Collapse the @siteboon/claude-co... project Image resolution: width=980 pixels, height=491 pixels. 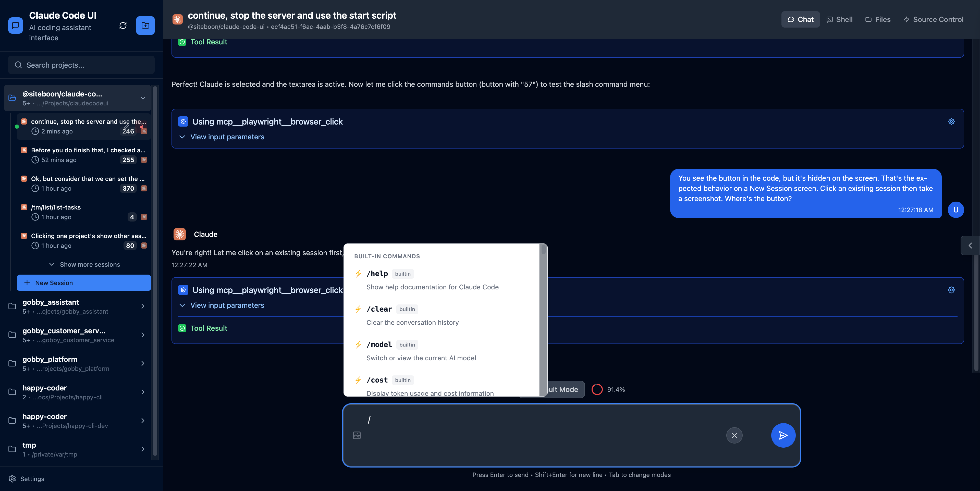143,98
